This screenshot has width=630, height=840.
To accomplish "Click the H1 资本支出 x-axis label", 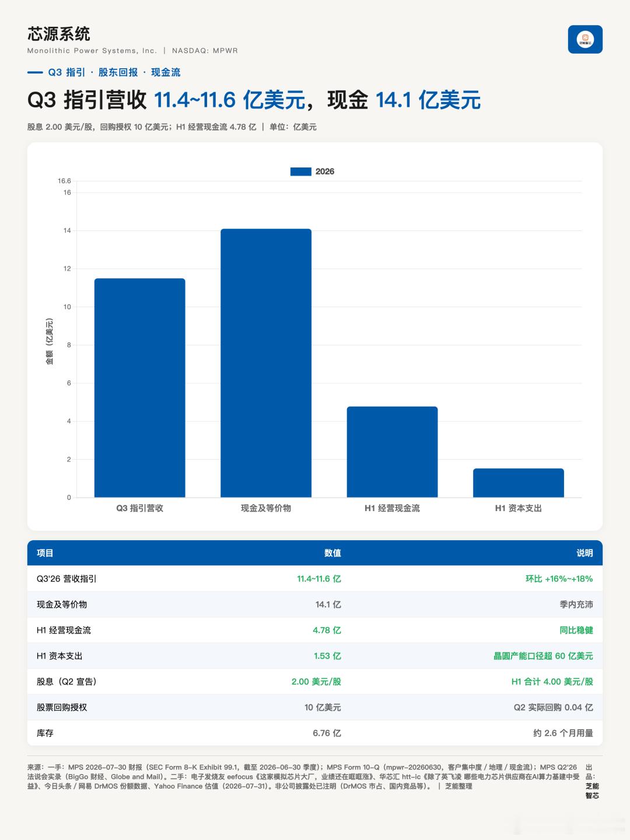I will (519, 508).
